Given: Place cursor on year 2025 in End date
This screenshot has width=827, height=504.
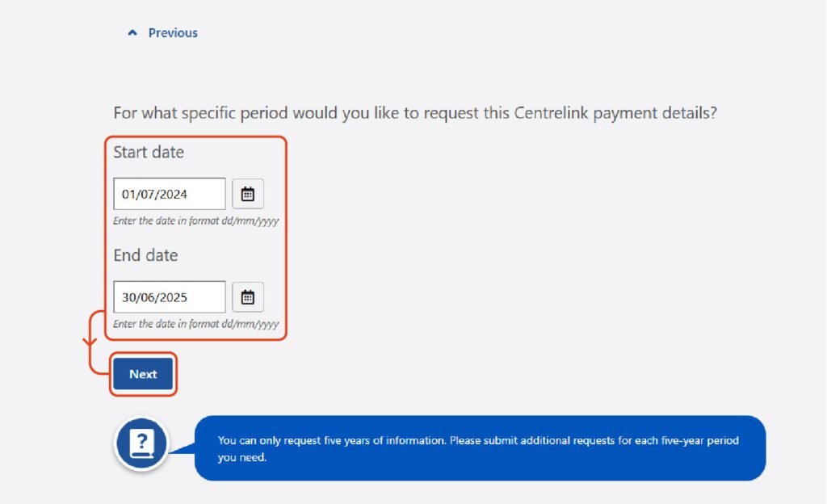Looking at the screenshot, I should pos(173,297).
